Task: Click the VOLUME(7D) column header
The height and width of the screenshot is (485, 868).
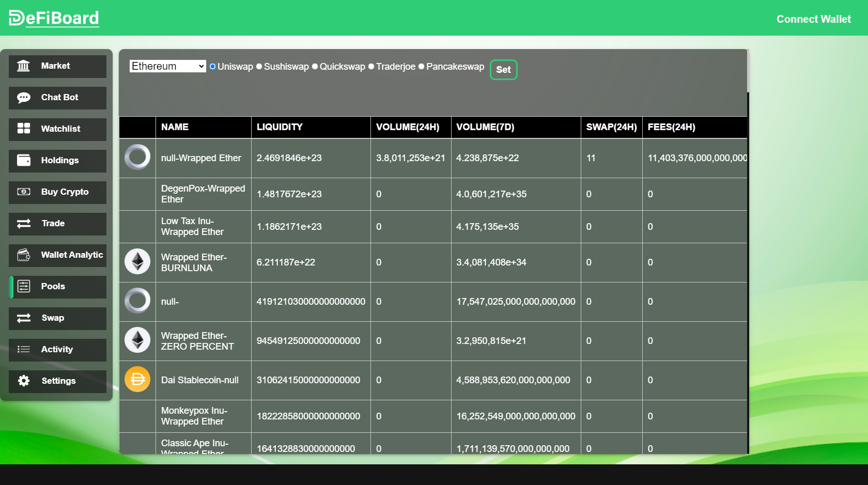Action: 516,127
